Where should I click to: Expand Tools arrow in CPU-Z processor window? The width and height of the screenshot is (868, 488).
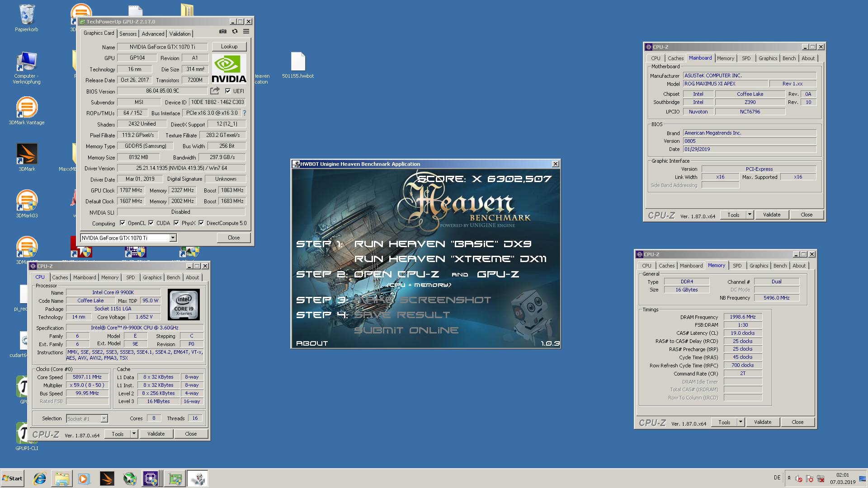[x=134, y=434]
